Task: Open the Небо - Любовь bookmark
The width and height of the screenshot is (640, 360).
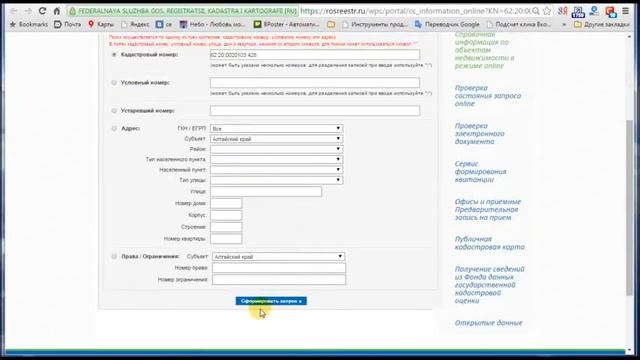Action: pos(212,24)
